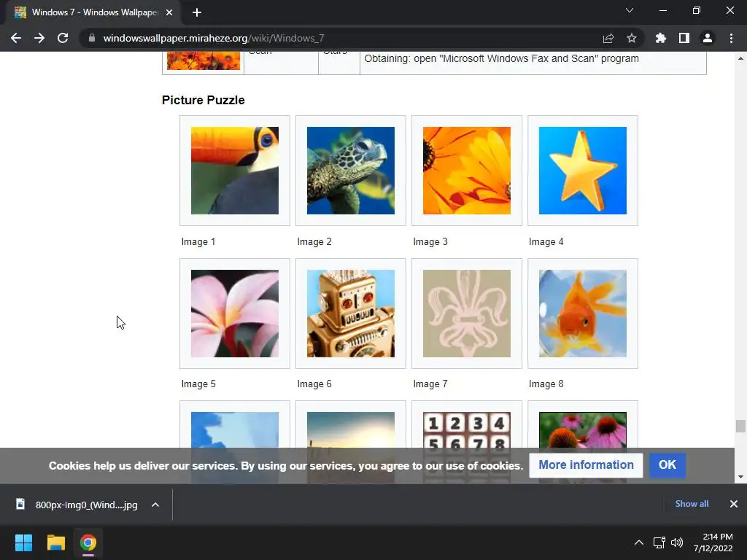Click the scrollbar down arrow
The image size is (747, 560).
[740, 477]
